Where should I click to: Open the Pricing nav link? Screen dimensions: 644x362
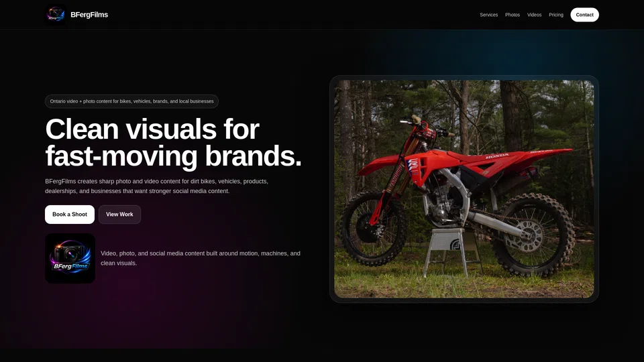[x=556, y=15]
